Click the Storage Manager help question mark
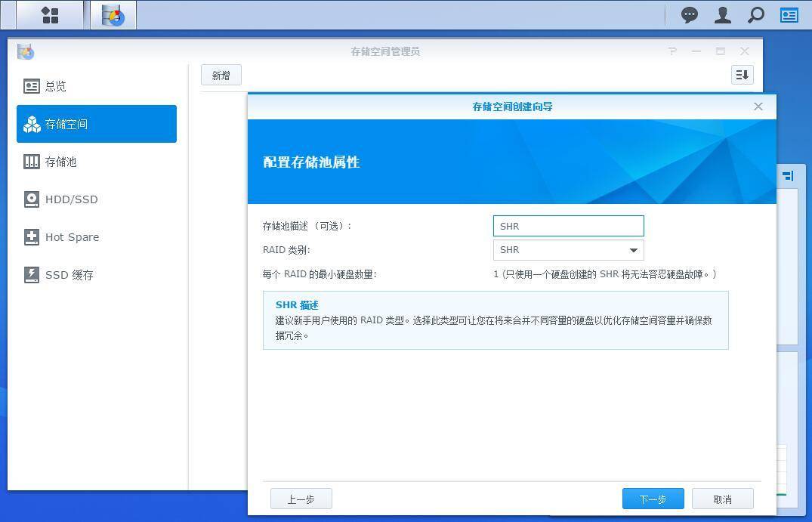812x522 pixels. coord(672,51)
